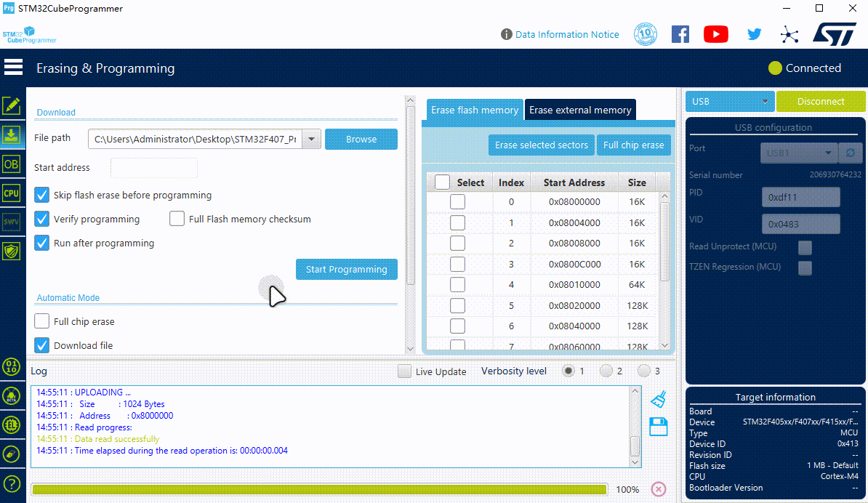Expand the File path dropdown
The width and height of the screenshot is (868, 503).
(311, 139)
